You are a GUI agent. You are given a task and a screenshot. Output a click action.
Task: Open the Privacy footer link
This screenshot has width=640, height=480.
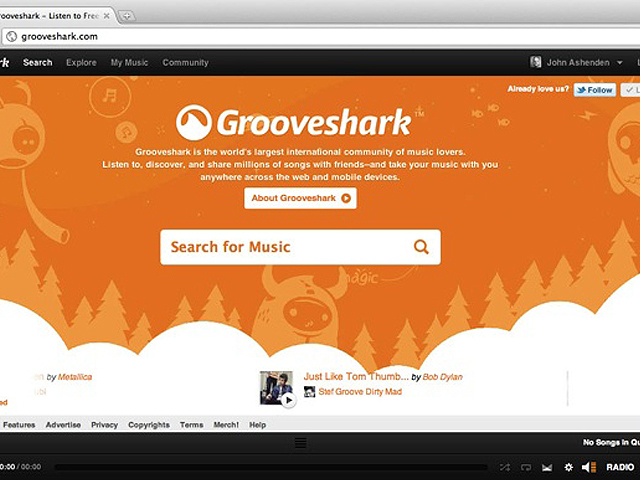click(x=104, y=425)
